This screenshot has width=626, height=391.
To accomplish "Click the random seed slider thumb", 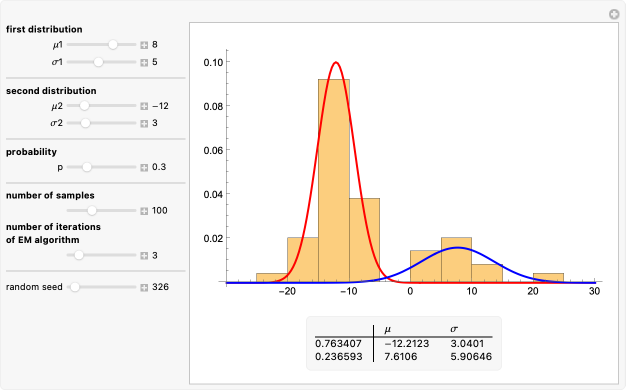I will click(x=75, y=287).
